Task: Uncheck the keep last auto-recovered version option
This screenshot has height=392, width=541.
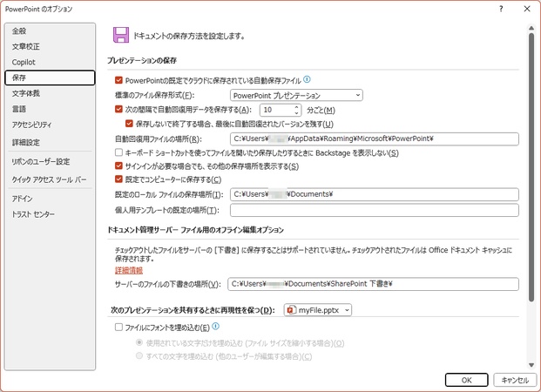Action: [x=129, y=123]
